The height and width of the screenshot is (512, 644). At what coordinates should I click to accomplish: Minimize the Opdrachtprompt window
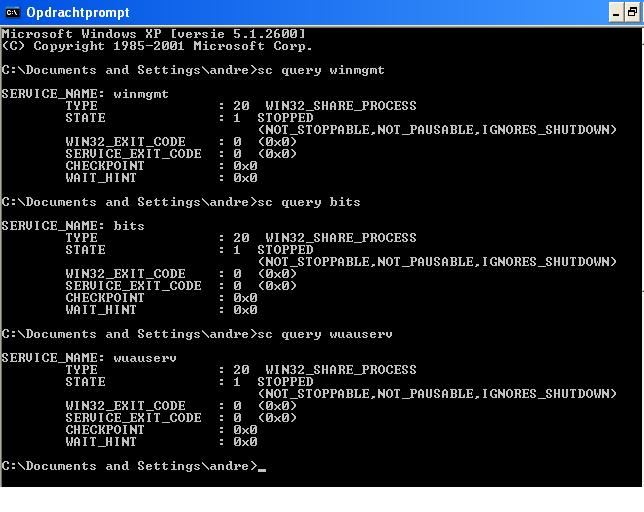[x=616, y=13]
